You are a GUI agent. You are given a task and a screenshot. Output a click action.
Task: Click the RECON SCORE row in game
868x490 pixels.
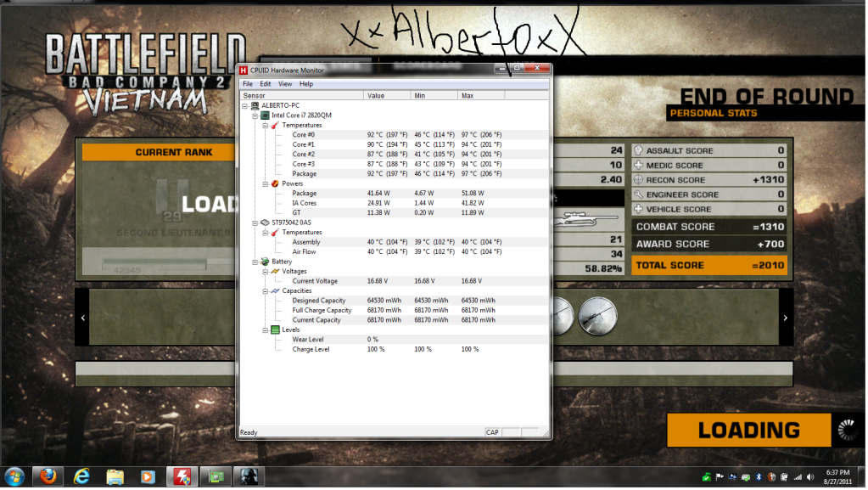pos(709,180)
